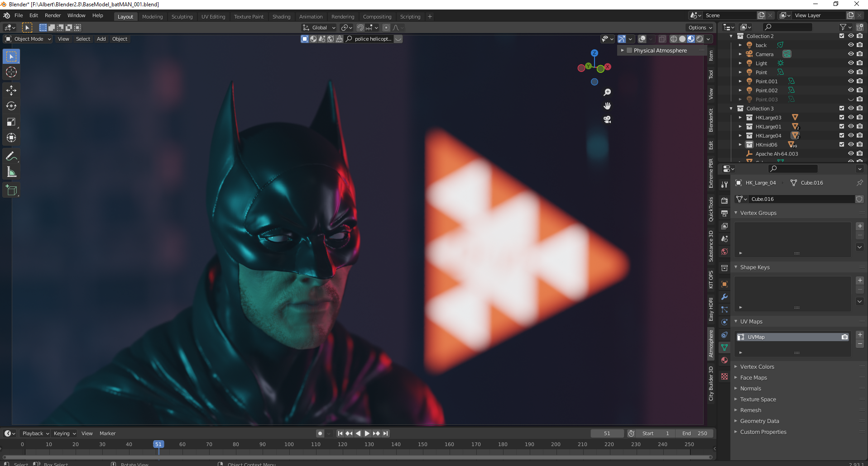Image resolution: width=868 pixels, height=466 pixels.
Task: Hide the Light object in viewport
Action: tap(851, 63)
